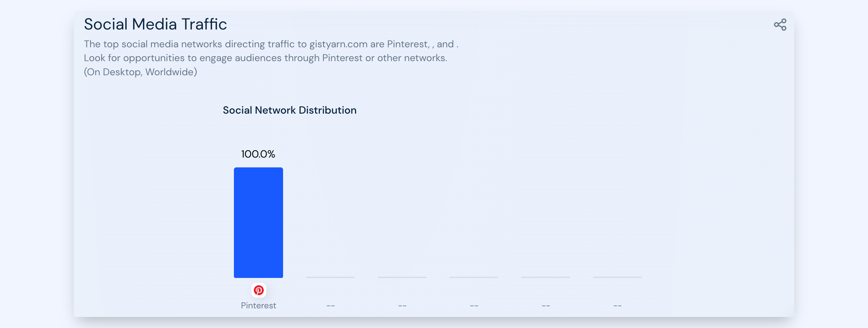Select the fourth empty placeholder bar

(545, 277)
